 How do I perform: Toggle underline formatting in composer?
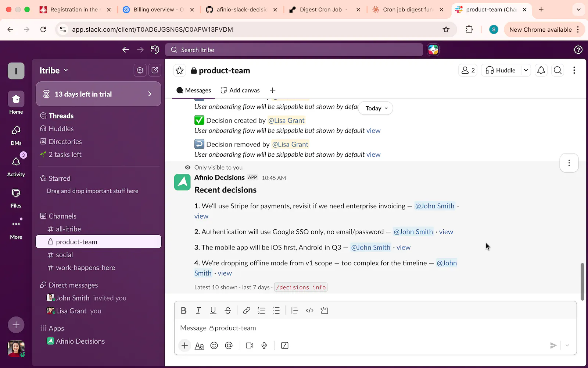point(213,311)
